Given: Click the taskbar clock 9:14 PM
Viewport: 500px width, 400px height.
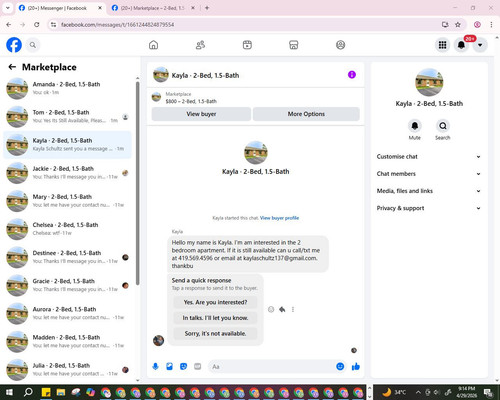Looking at the screenshot, I should tap(467, 392).
